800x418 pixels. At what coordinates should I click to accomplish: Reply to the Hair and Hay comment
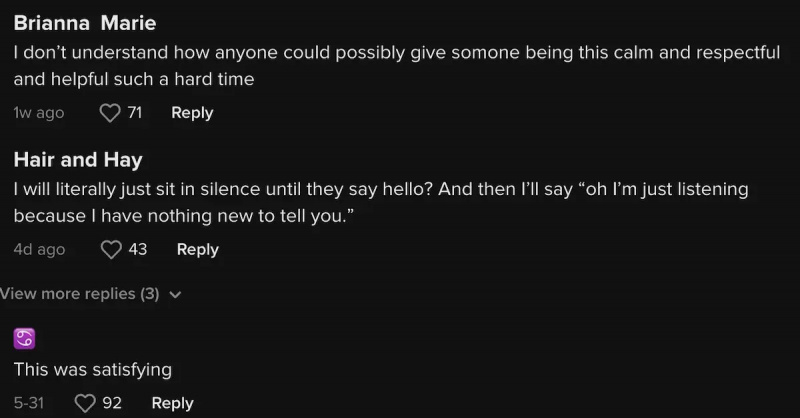coord(197,250)
